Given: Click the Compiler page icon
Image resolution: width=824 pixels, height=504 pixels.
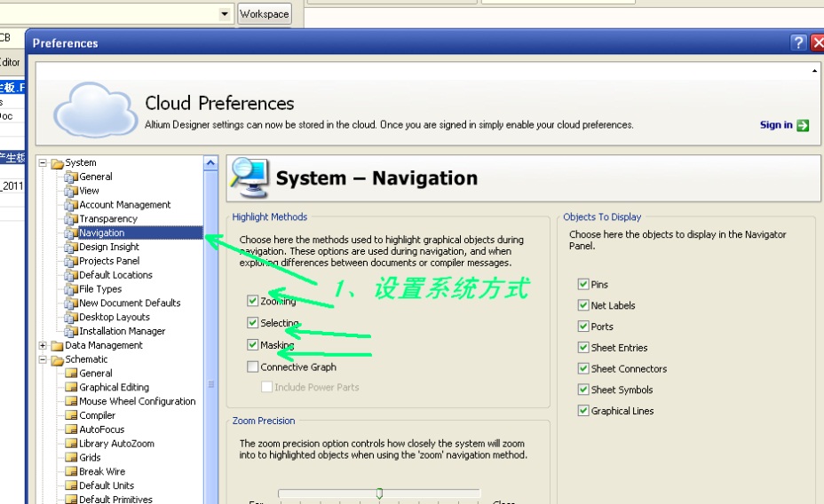Looking at the screenshot, I should pos(71,415).
